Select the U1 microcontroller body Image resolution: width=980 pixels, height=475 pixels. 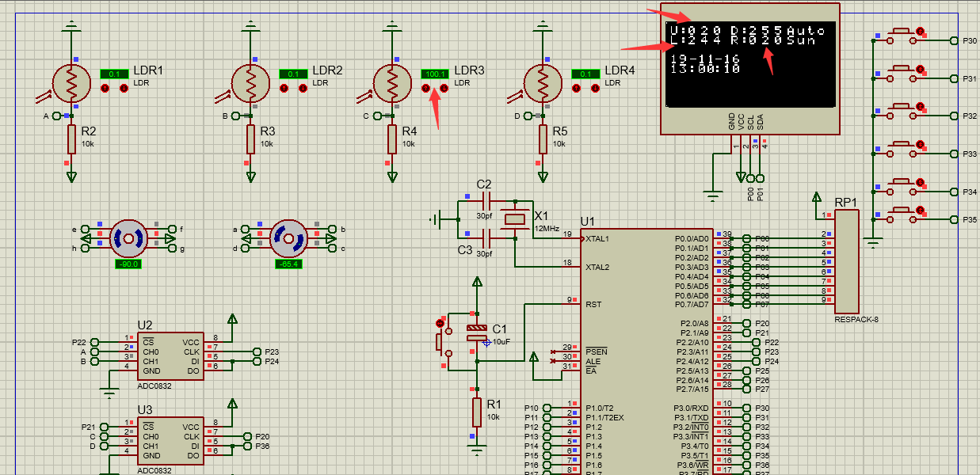[646, 351]
